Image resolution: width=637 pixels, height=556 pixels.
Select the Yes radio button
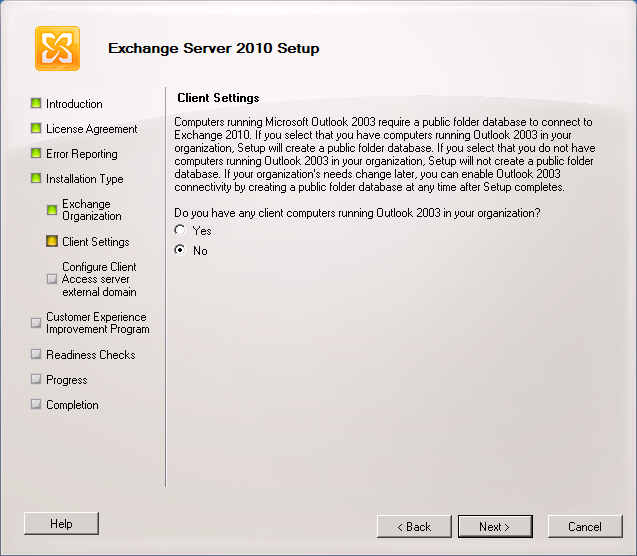coord(180,230)
